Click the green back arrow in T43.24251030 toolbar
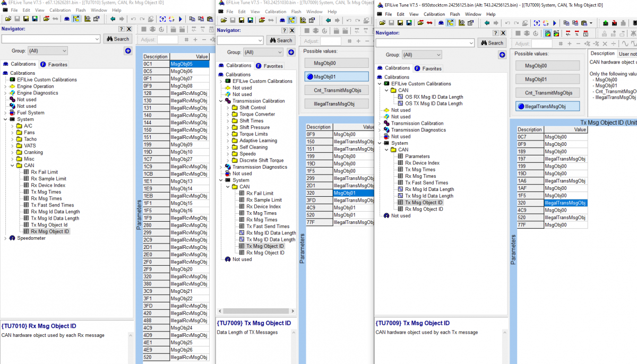The image size is (637, 364). point(328,20)
